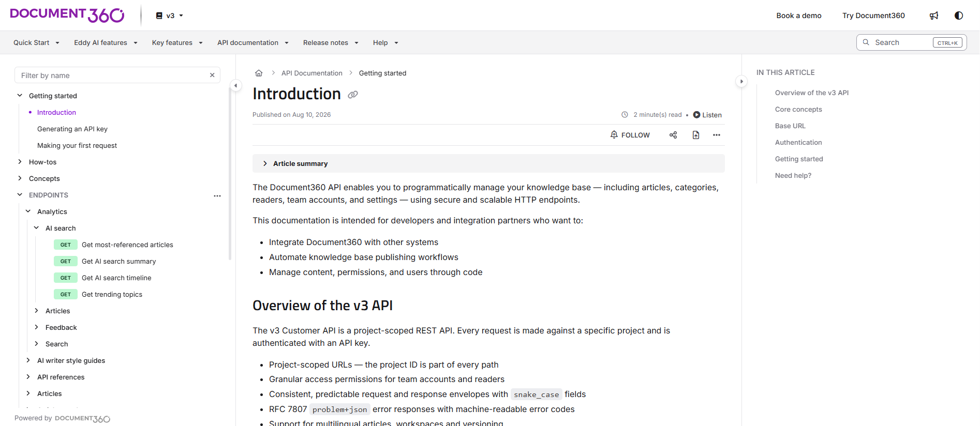Screen dimensions: 980x426
Task: Expand the Feedback tree node
Action: tap(36, 327)
